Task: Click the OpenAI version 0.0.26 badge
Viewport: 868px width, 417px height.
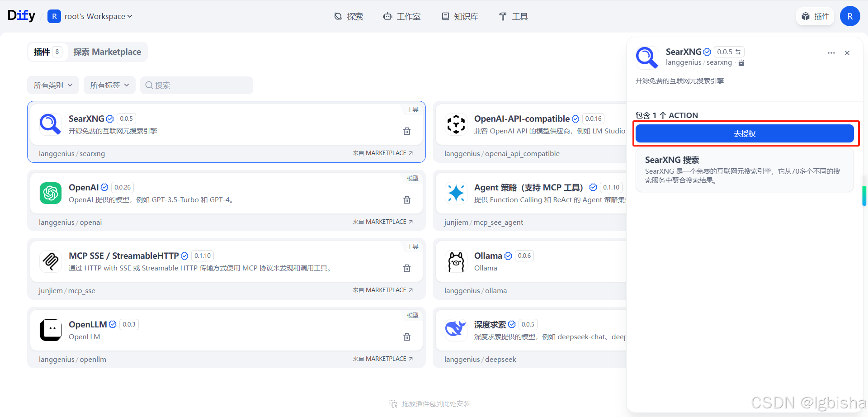Action: 123,187
